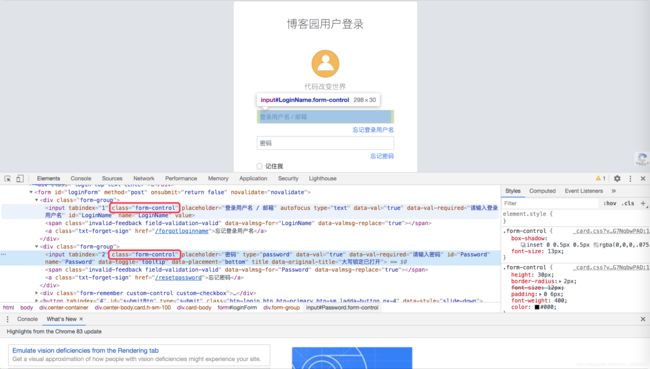Focus the login username input field

click(x=325, y=117)
